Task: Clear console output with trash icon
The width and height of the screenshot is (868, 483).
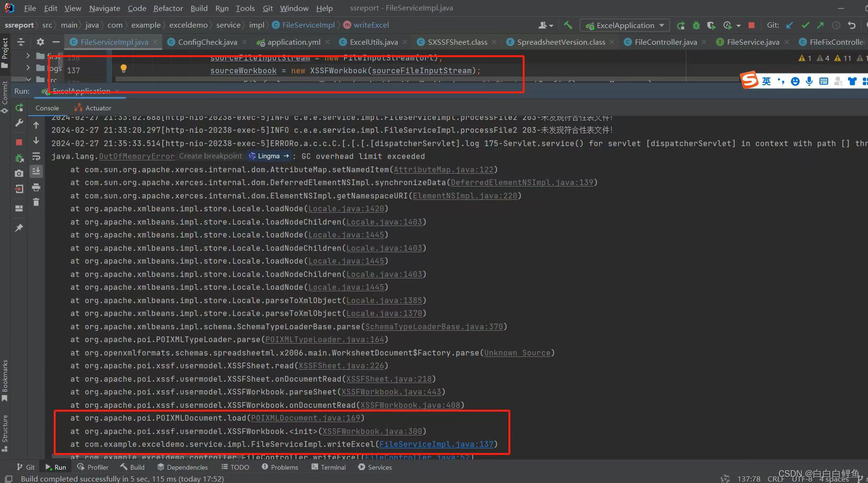Action: [36, 201]
